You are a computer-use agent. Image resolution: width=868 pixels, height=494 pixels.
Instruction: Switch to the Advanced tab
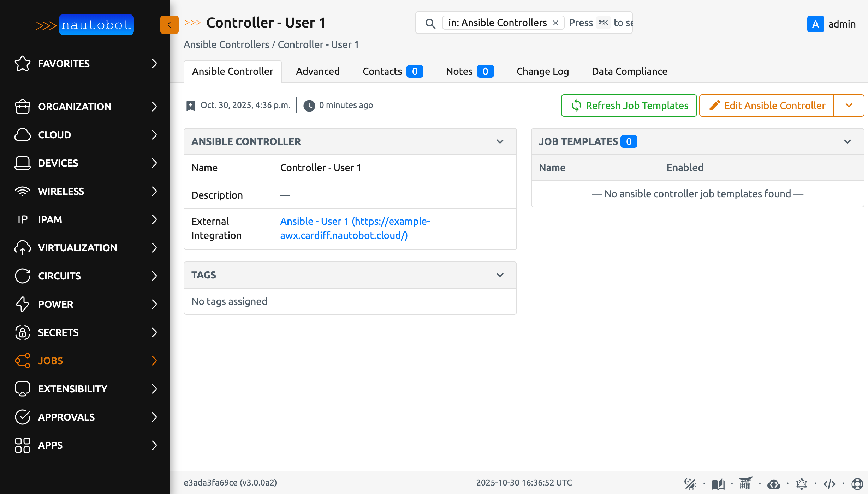(x=317, y=71)
